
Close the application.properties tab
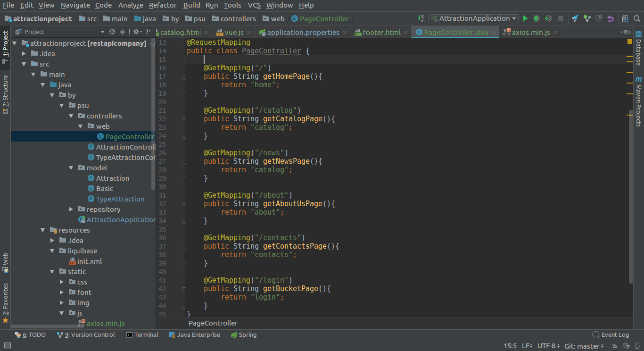tap(345, 33)
